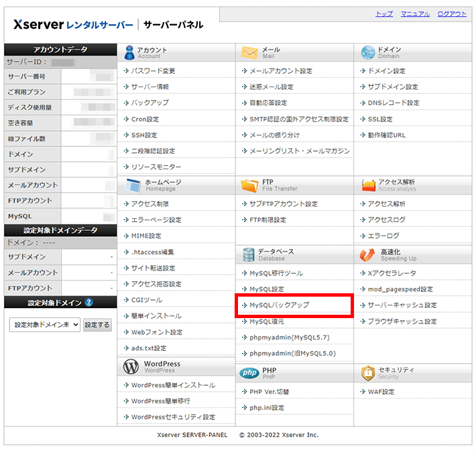
Task: Click the Mail envelope icon
Action: [x=249, y=52]
